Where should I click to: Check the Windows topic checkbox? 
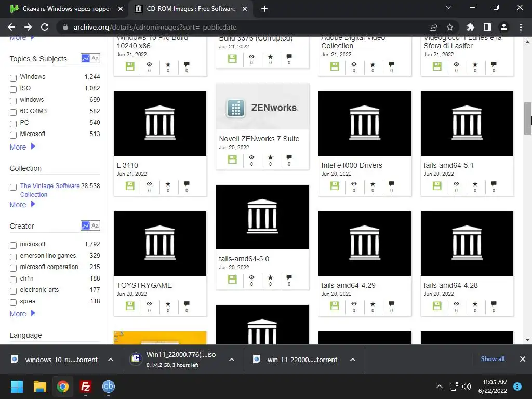click(x=13, y=78)
